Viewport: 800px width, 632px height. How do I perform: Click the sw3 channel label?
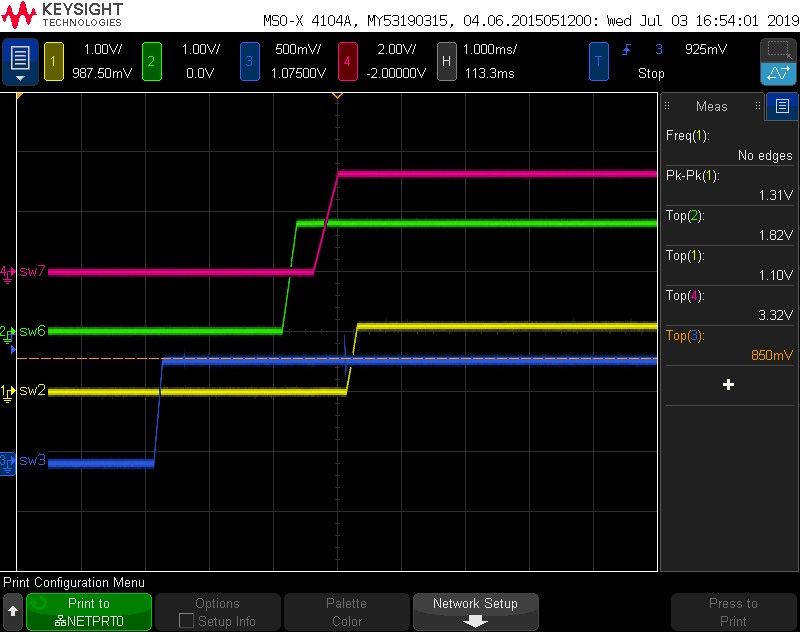click(x=33, y=461)
